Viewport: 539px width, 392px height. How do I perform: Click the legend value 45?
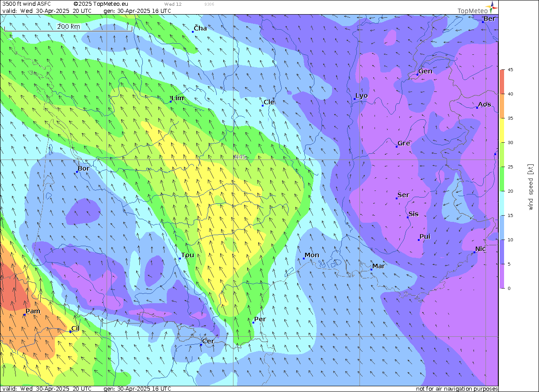pos(510,70)
